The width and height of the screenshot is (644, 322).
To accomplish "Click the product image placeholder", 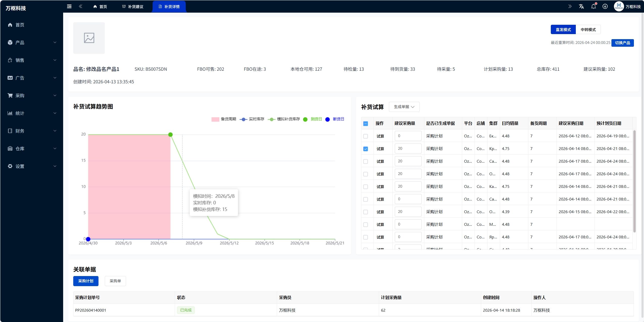I will click(89, 38).
